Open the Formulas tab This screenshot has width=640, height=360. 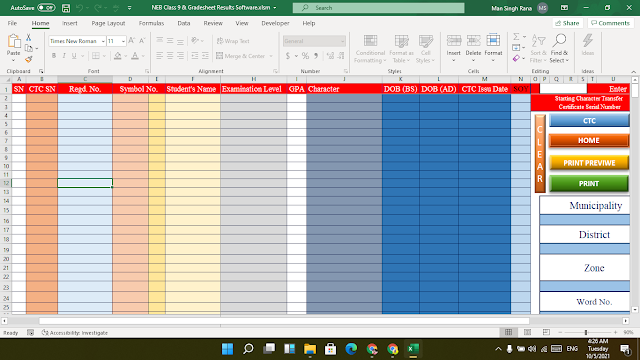pos(151,23)
